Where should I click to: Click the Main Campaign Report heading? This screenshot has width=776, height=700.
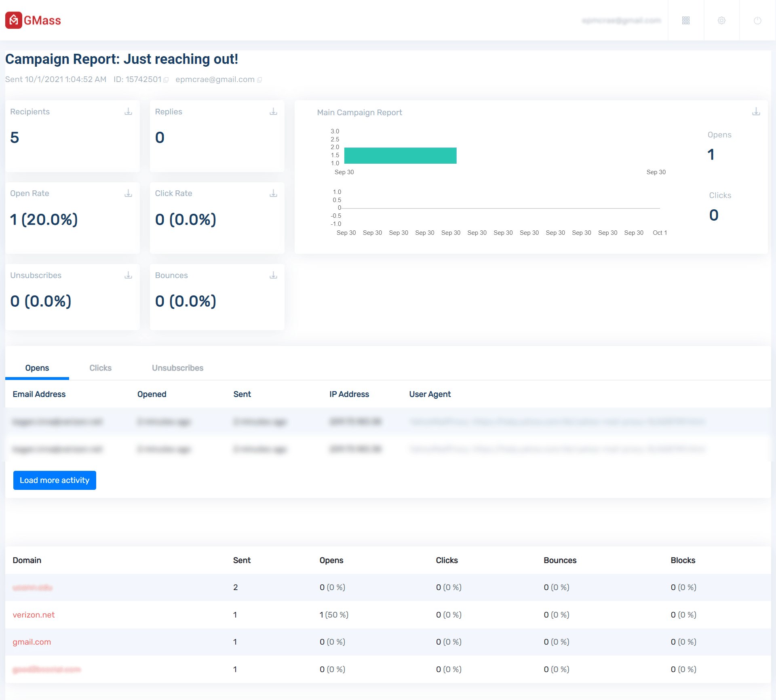pos(360,112)
